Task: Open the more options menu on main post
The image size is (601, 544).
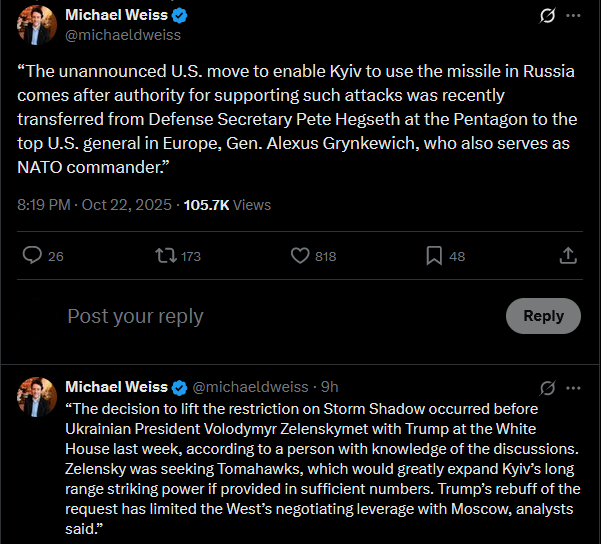Action: 573,16
